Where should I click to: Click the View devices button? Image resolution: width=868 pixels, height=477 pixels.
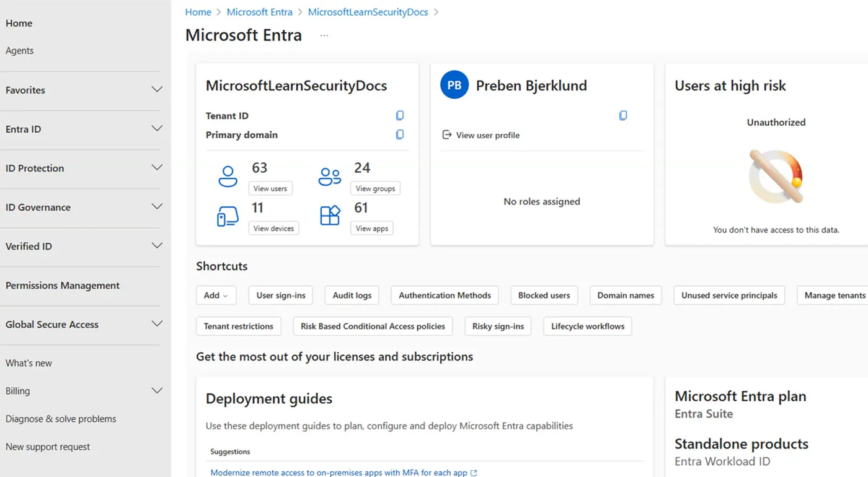[273, 228]
